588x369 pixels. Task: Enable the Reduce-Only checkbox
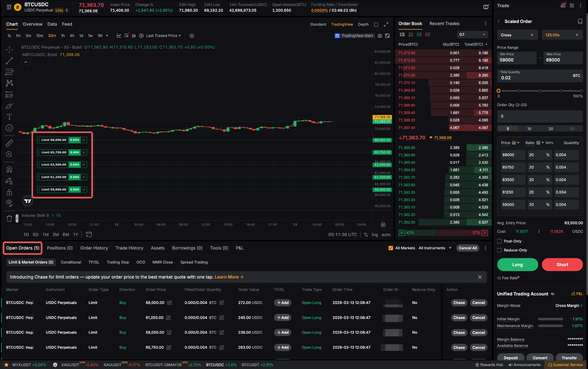tap(499, 250)
